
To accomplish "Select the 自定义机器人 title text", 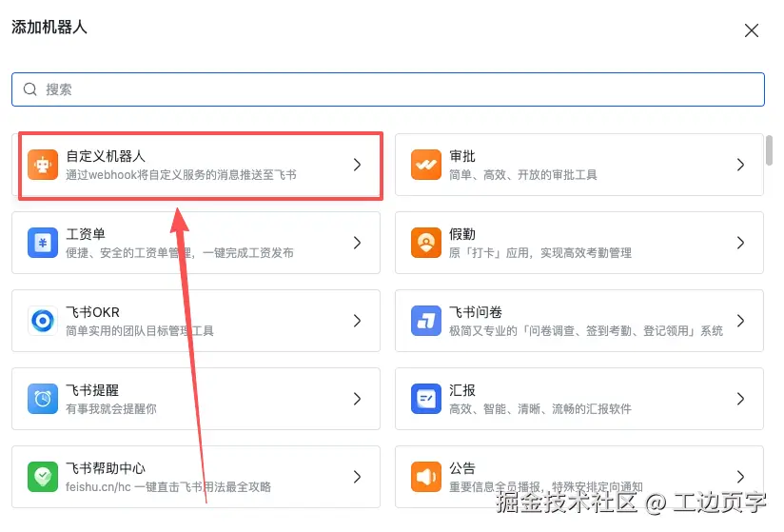I will pyautogui.click(x=106, y=156).
